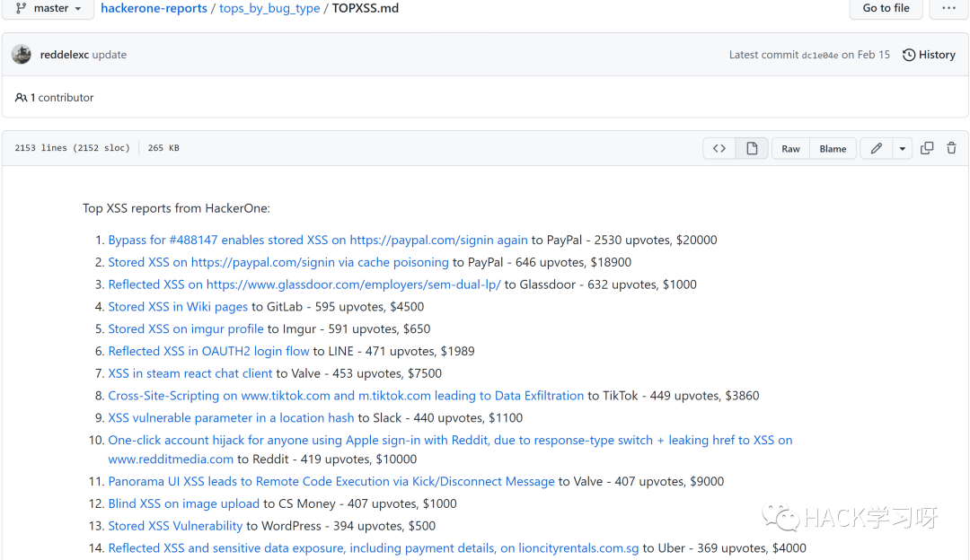The width and height of the screenshot is (970, 560).
Task: Open the Stored XSS in Wiki pages report
Action: pyautogui.click(x=178, y=307)
